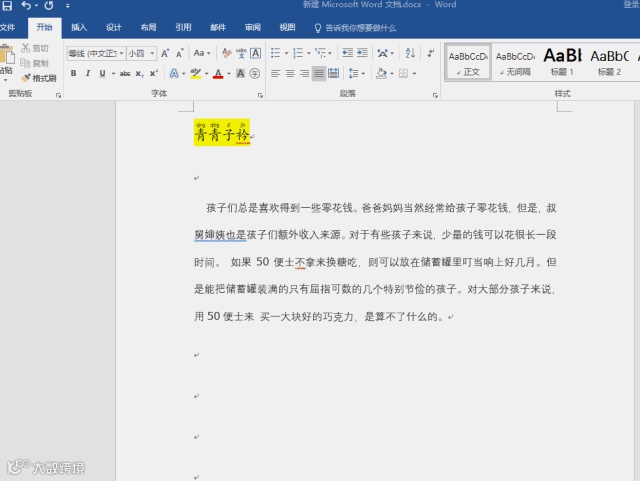Image resolution: width=640 pixels, height=481 pixels.
Task: Decrease font size with the shrink icon
Action: (x=180, y=53)
